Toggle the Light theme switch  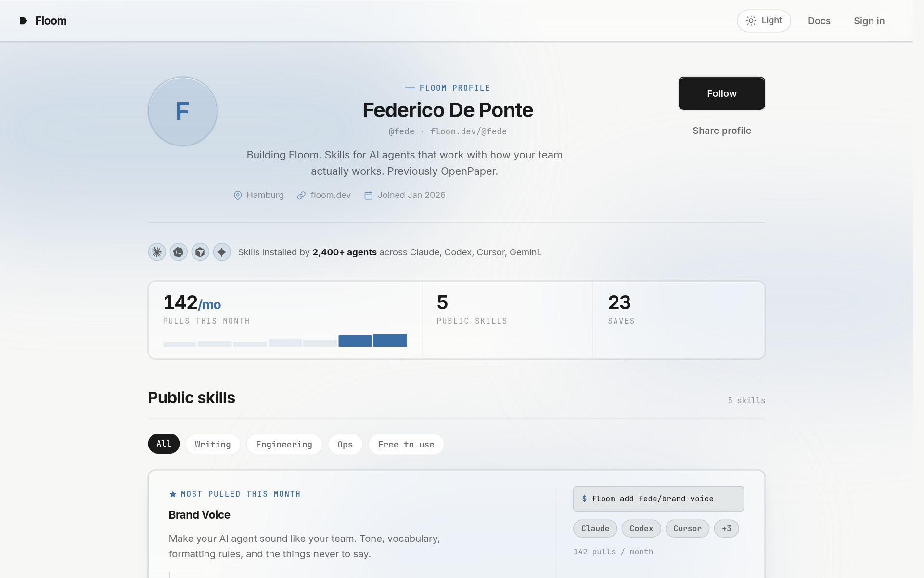pos(764,21)
